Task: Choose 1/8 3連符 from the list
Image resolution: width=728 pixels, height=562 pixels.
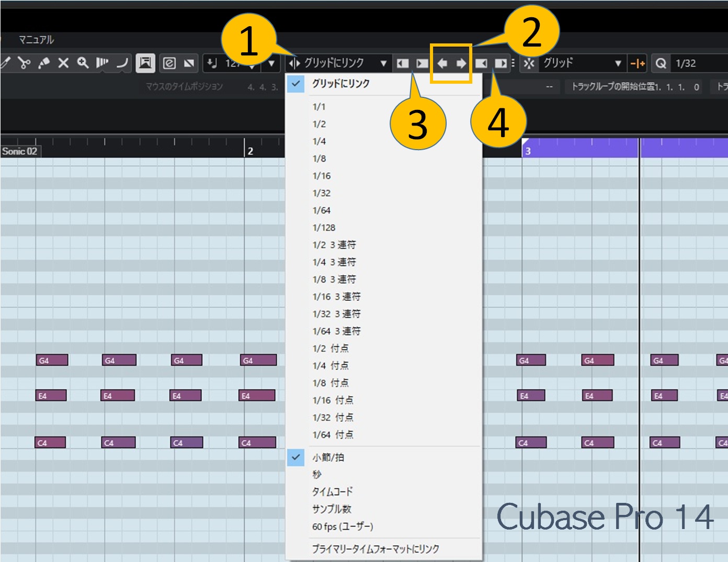Action: pos(334,279)
